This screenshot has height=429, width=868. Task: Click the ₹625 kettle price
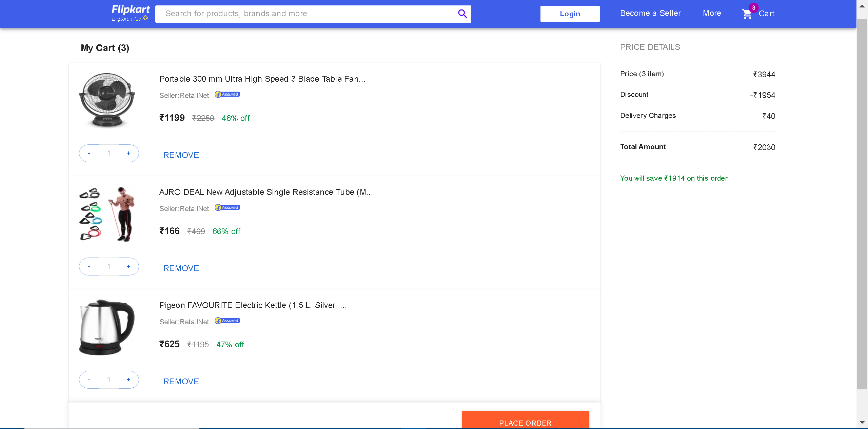point(169,344)
